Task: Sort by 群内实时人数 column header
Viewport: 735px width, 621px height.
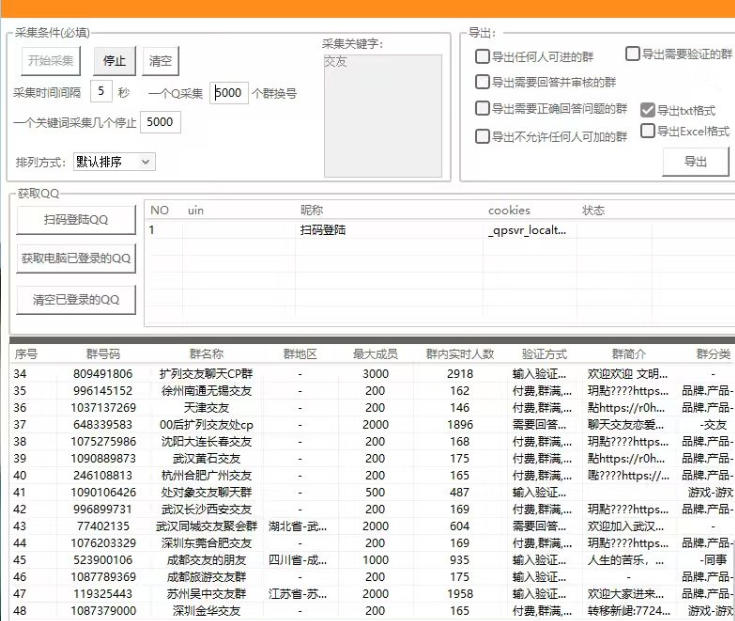Action: pyautogui.click(x=460, y=354)
